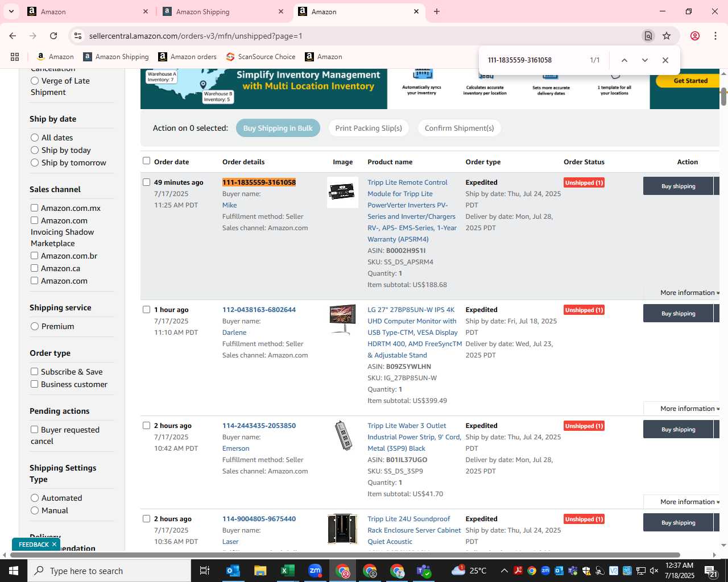Enable the Subscribe & Save filter
728x582 pixels.
pos(35,372)
